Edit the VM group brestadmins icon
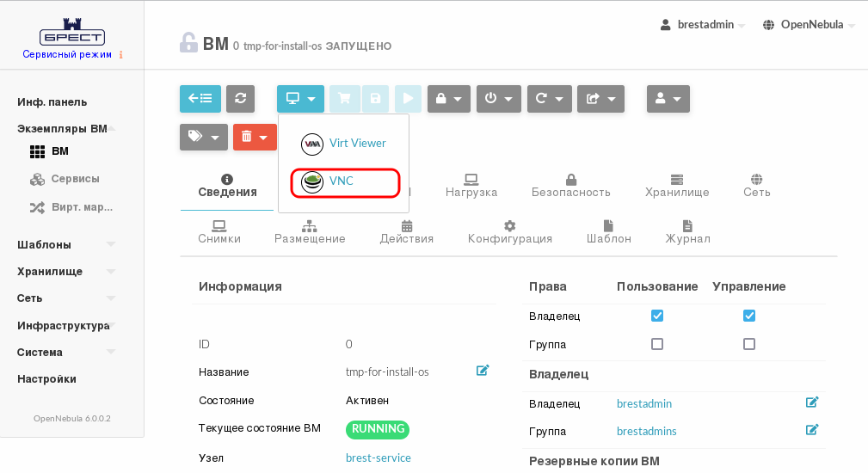This screenshot has width=868, height=473. tap(812, 430)
